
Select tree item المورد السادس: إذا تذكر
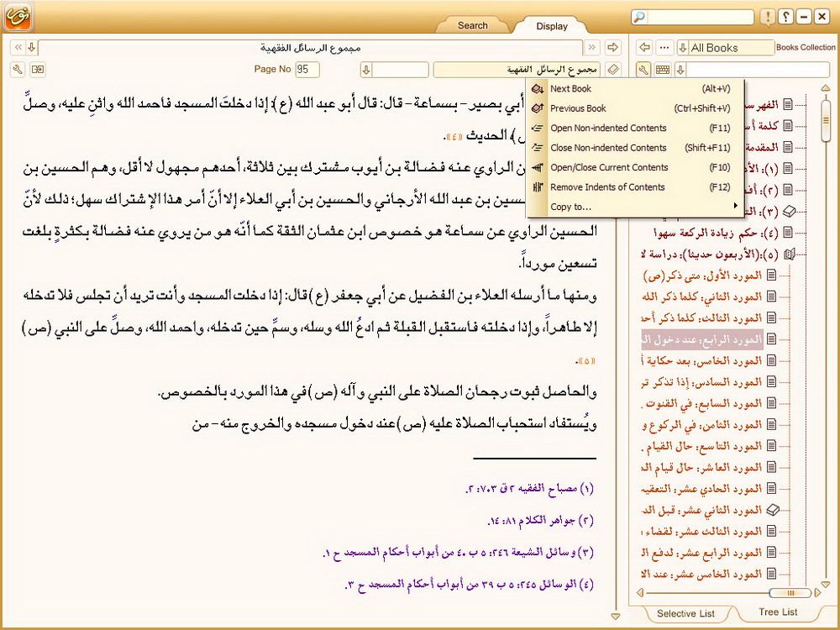click(701, 382)
